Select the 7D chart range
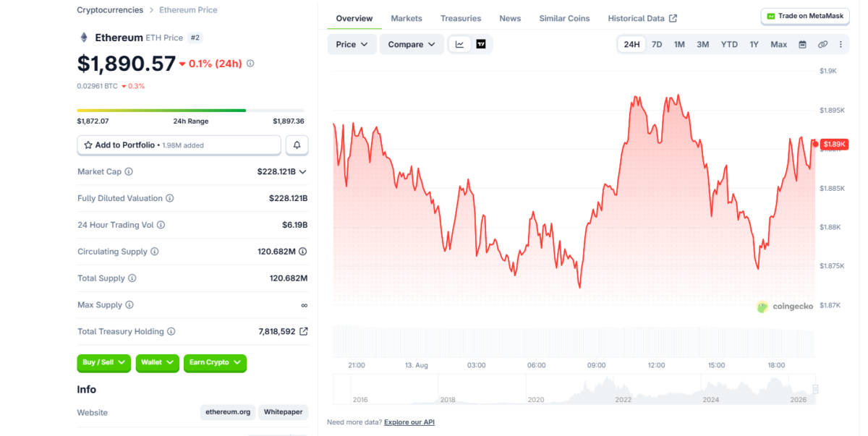868x436 pixels. click(657, 45)
